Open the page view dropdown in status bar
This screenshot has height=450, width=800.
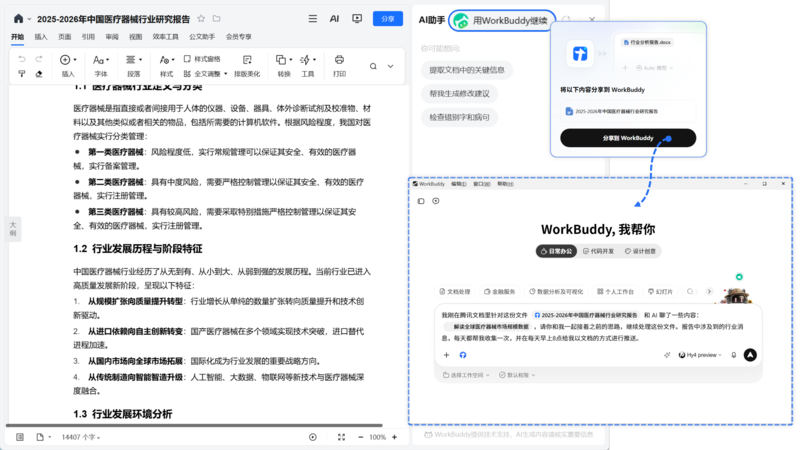tap(43, 437)
